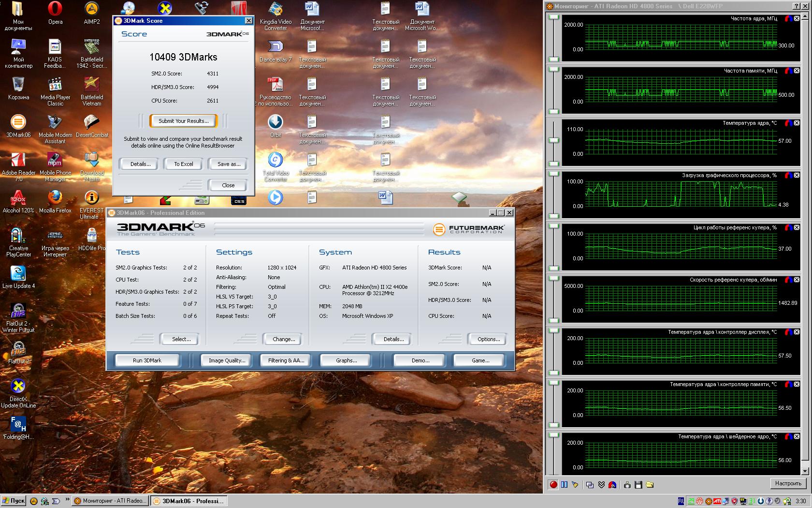This screenshot has width=812, height=508.
Task: Open Kingdia Video Converter desktop icon
Action: (x=275, y=16)
